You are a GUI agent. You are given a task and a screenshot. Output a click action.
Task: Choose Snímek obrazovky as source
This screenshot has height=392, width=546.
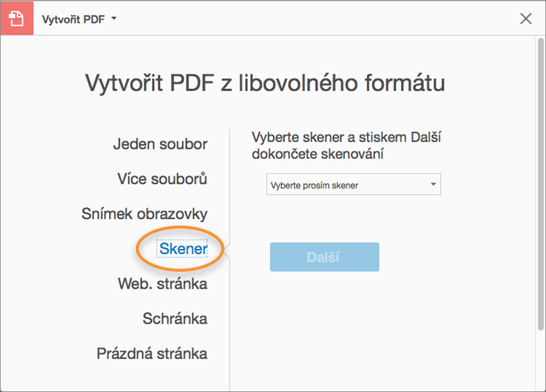coord(144,214)
